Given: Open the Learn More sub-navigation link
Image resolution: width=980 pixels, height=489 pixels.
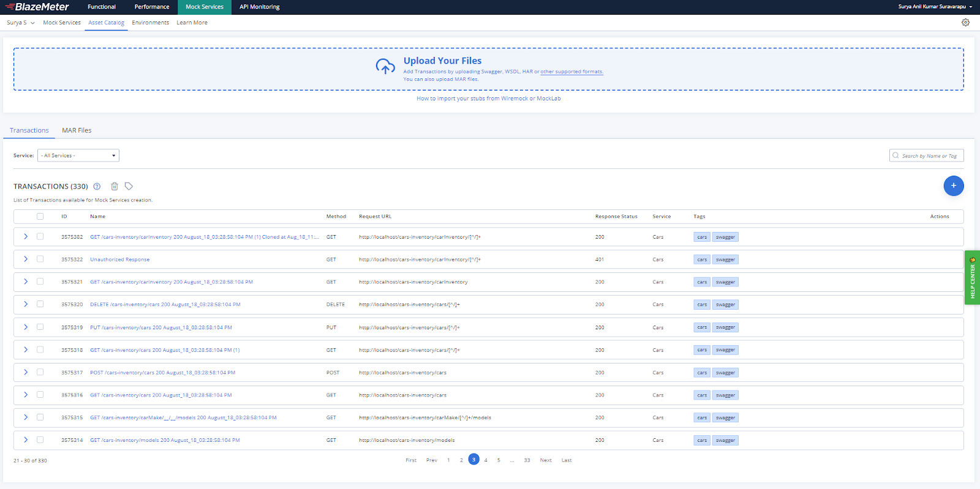Looking at the screenshot, I should (x=192, y=23).
